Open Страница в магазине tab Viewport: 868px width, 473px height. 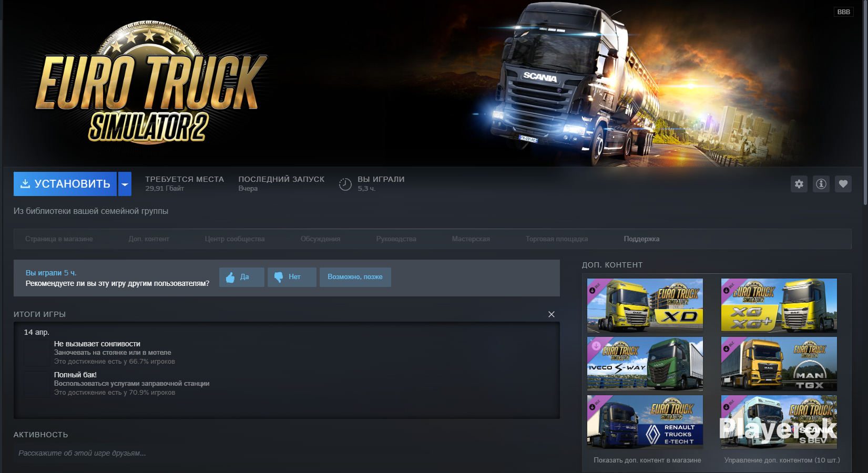click(59, 239)
